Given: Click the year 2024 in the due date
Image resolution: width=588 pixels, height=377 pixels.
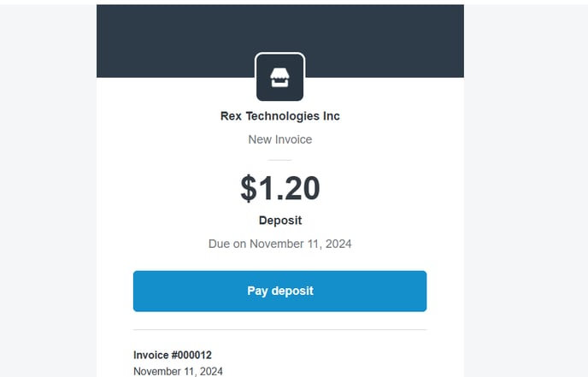Looking at the screenshot, I should [x=338, y=244].
